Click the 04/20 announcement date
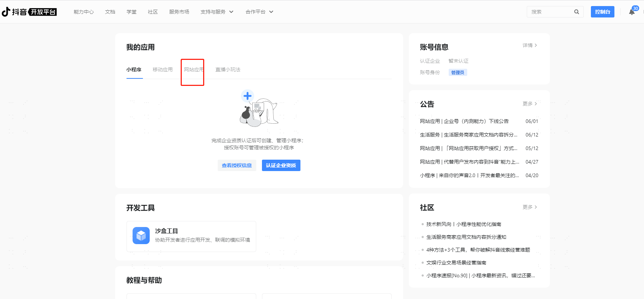Viewport: 644px width, 299px height. [532, 175]
